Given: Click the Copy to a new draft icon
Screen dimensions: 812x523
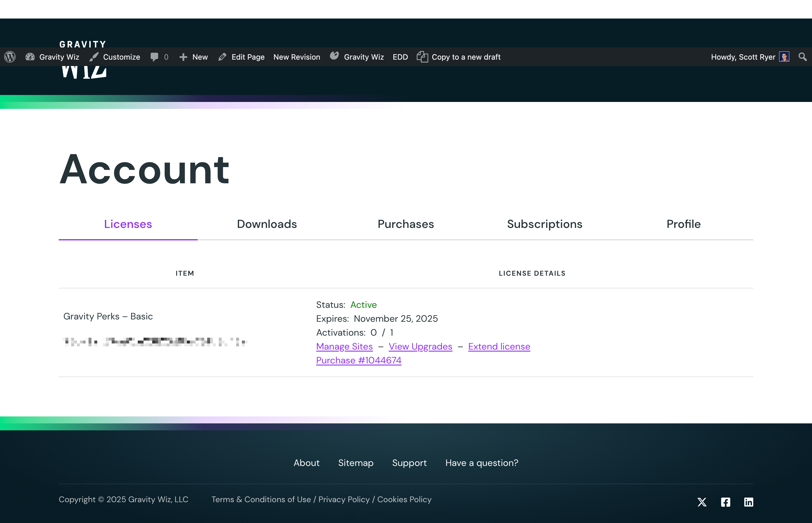Looking at the screenshot, I should [422, 57].
